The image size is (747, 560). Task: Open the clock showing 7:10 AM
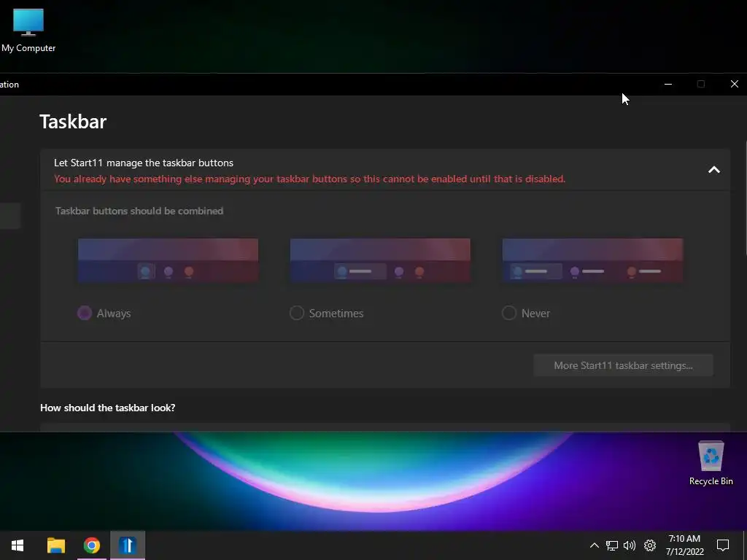coord(684,545)
